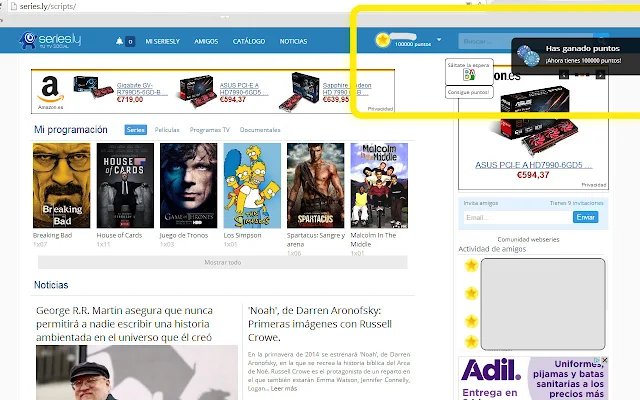Image resolution: width=640 pixels, height=400 pixels.
Task: Open the notifications bell icon
Action: [119, 41]
